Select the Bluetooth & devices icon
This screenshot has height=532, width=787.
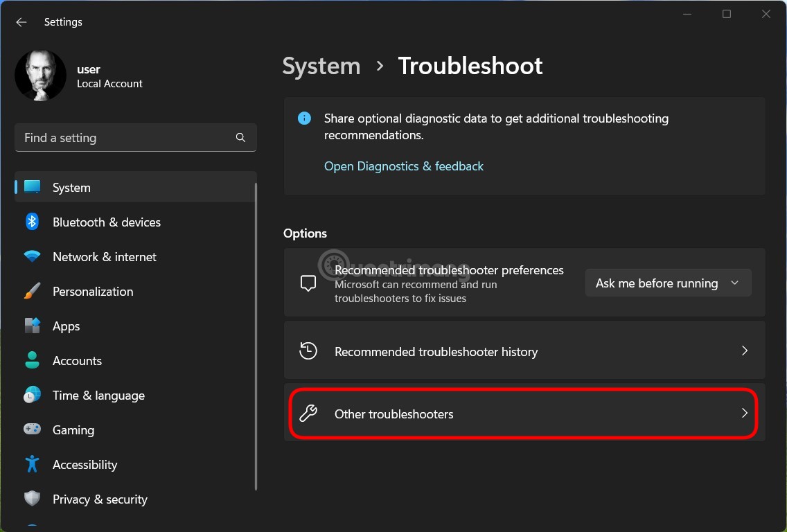tap(32, 222)
